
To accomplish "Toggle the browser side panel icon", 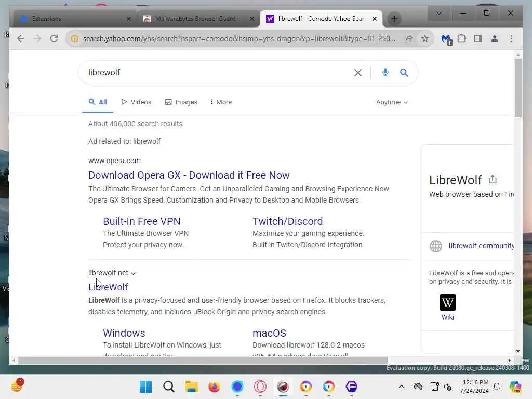I will point(478,38).
